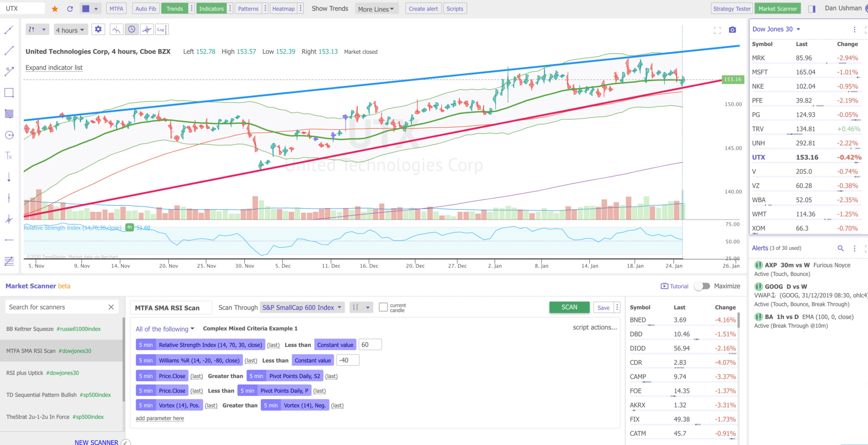Open scan Save options three-dot menu

pyautogui.click(x=617, y=307)
